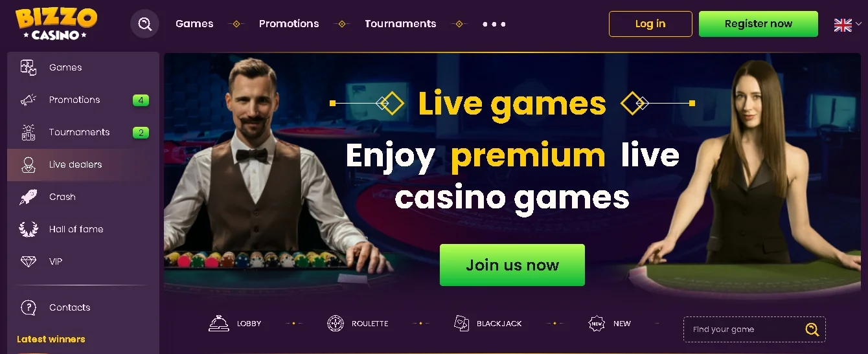Click the Live dealers icon in sidebar
This screenshot has width=868, height=354.
click(28, 164)
